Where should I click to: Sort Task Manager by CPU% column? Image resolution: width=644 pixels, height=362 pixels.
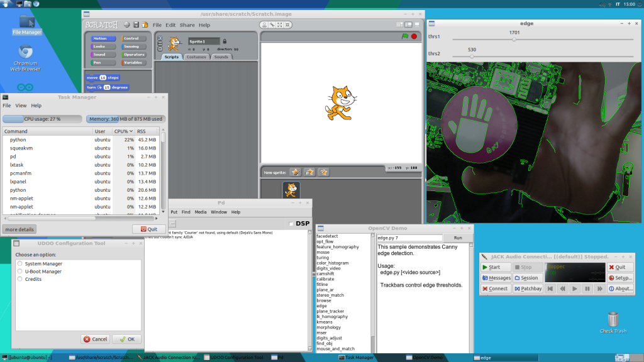(123, 131)
